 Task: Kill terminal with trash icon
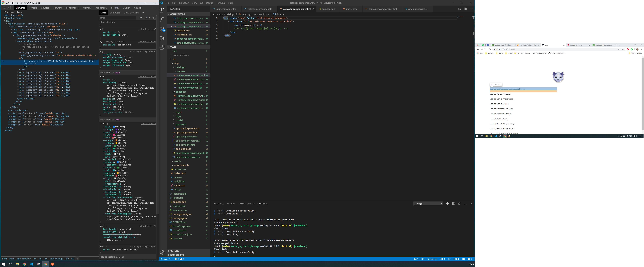tap(459, 204)
